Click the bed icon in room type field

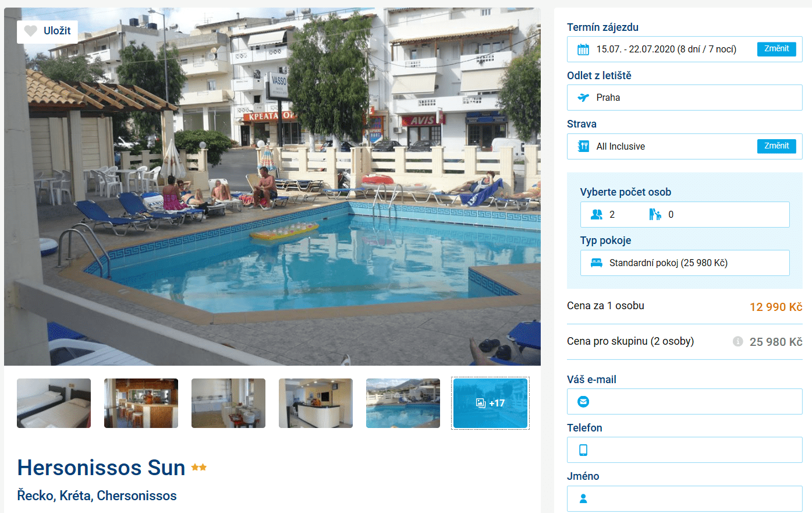pos(597,263)
